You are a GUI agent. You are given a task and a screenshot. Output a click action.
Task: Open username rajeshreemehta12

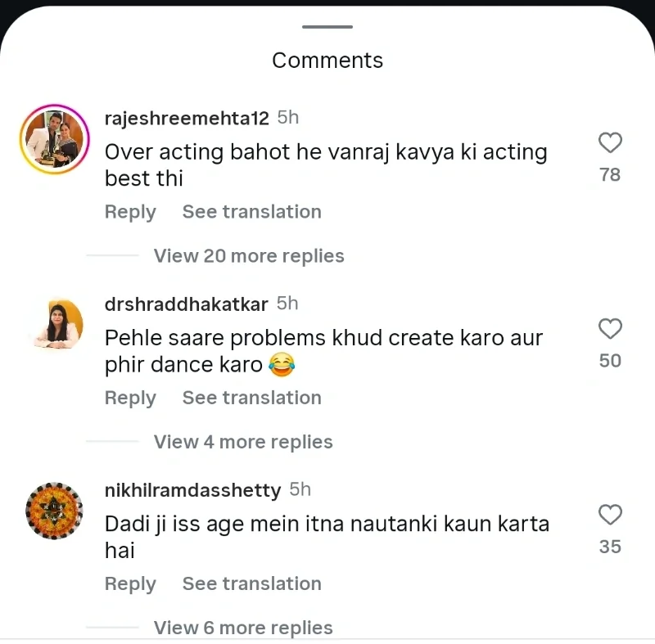click(187, 119)
